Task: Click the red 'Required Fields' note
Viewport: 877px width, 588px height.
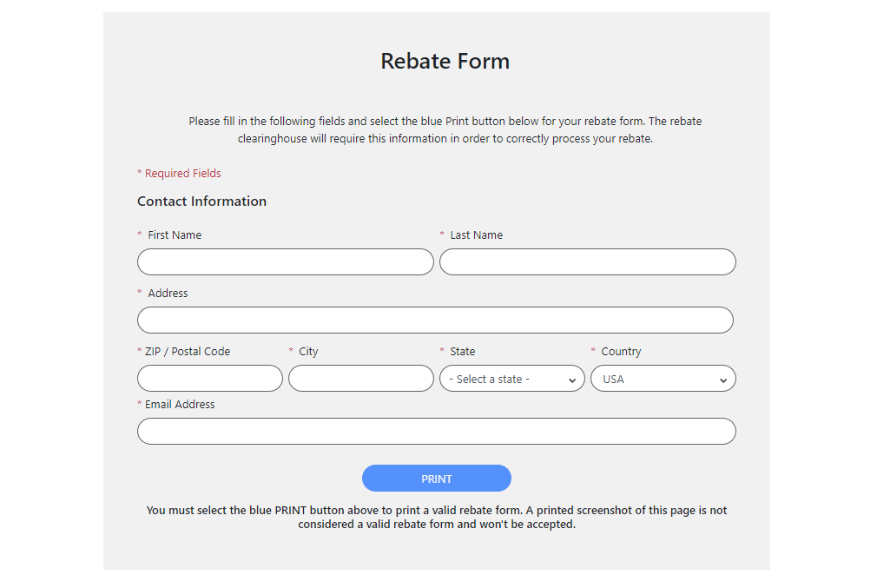Action: coord(182,174)
